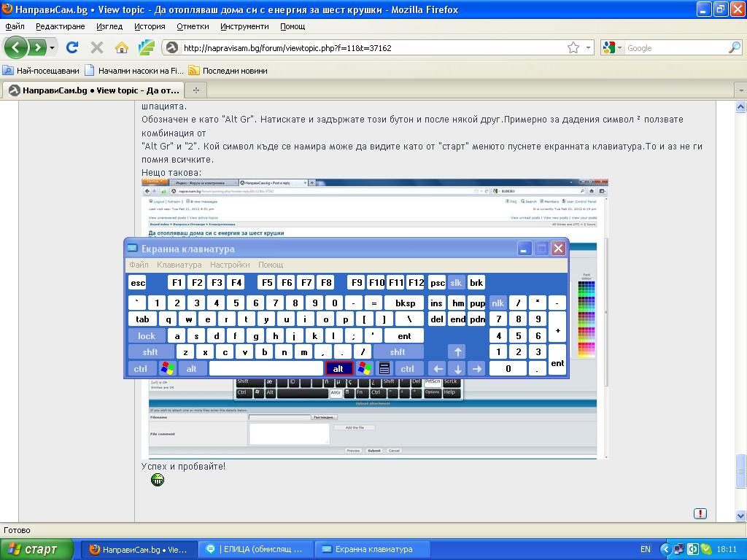Reload the page with refresh icon

pyautogui.click(x=72, y=47)
